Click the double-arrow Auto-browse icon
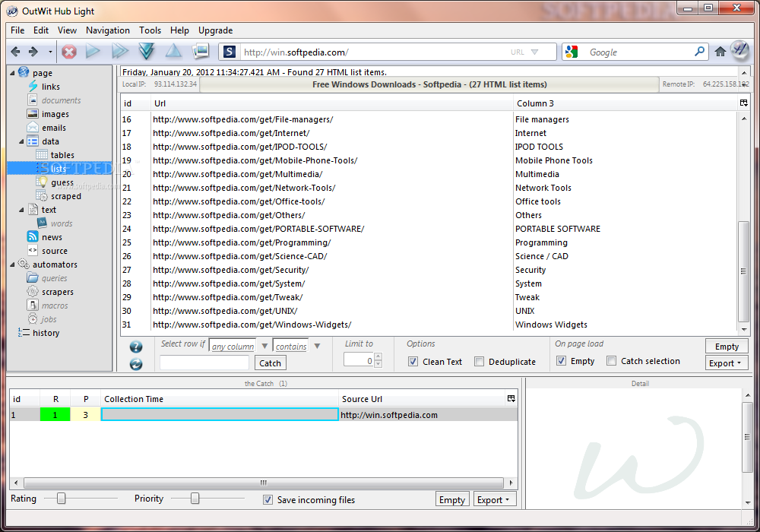This screenshot has width=760, height=532. tap(120, 51)
